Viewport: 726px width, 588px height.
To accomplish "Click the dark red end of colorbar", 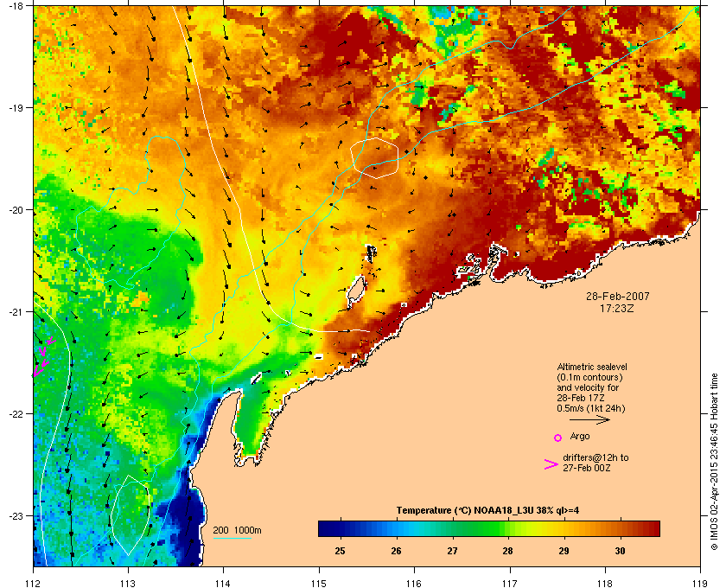I will pos(653,528).
